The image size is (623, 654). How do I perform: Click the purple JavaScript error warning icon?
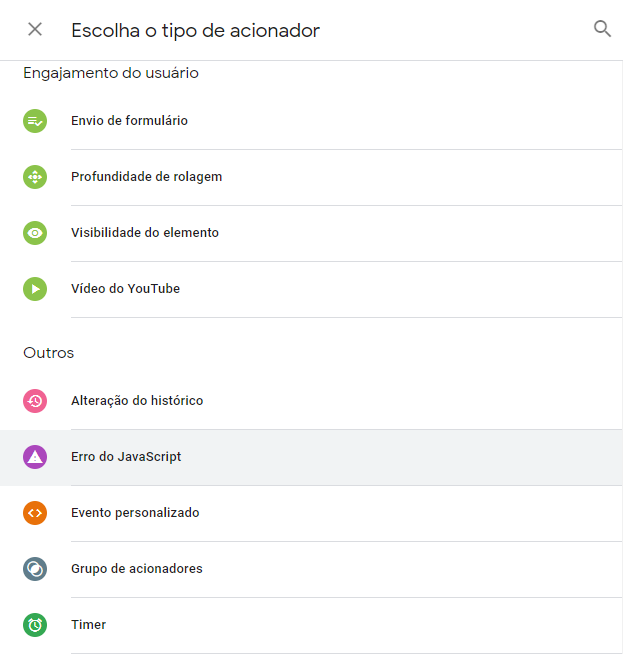[x=35, y=457]
